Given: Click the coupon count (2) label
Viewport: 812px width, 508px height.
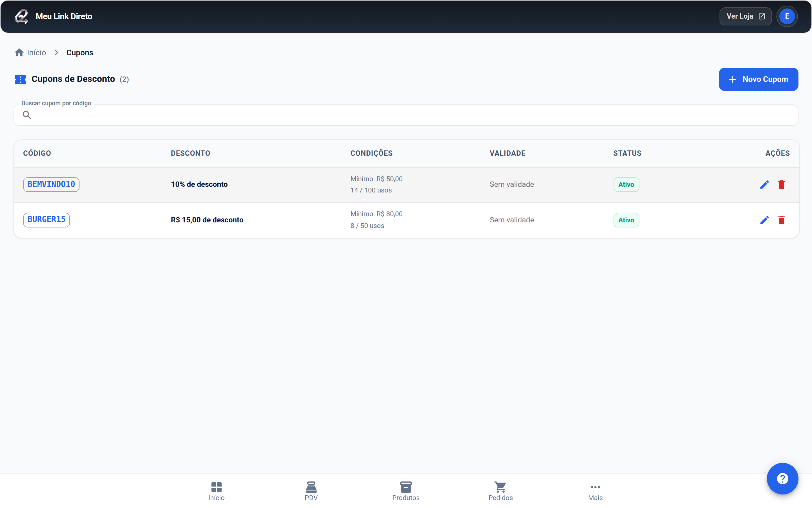Looking at the screenshot, I should pos(124,79).
